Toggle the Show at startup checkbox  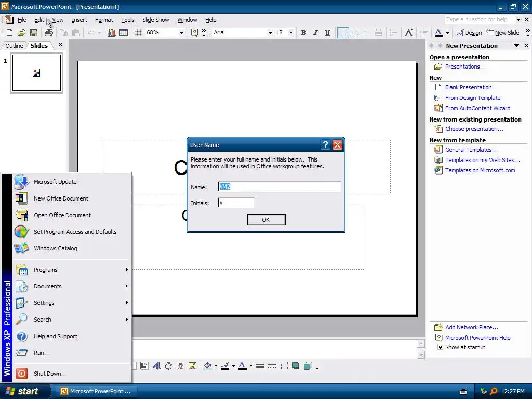coord(440,347)
